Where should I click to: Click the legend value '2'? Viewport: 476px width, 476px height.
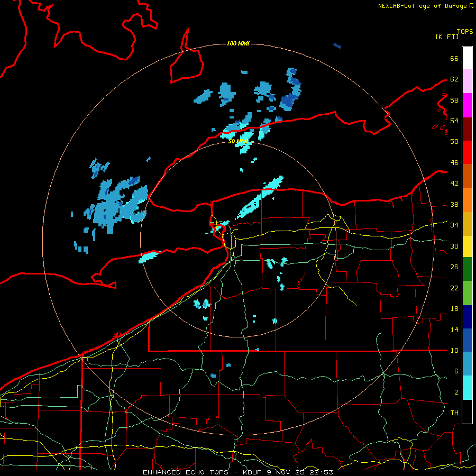[456, 392]
